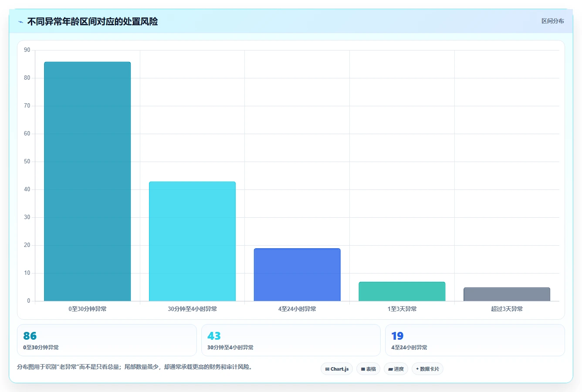Select the 30分钟至4小时异常 cyan bar

tap(192, 241)
